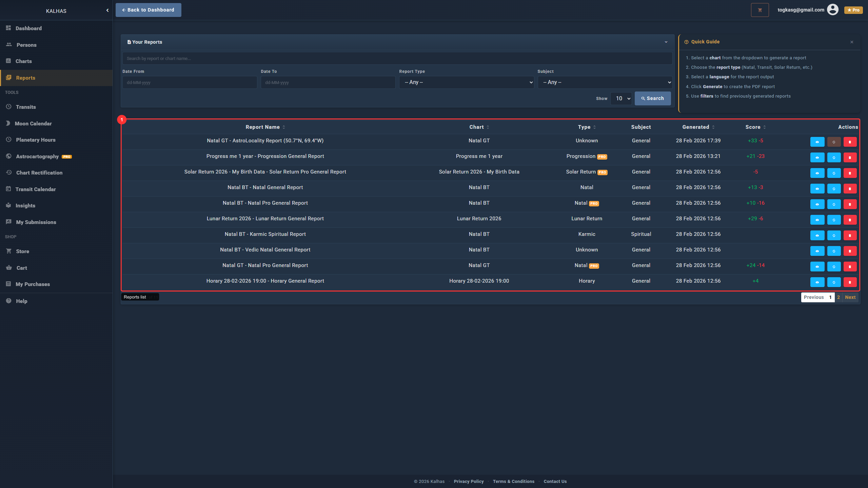View the Natal GT AstroLocality Report
The width and height of the screenshot is (868, 488).
[817, 142]
